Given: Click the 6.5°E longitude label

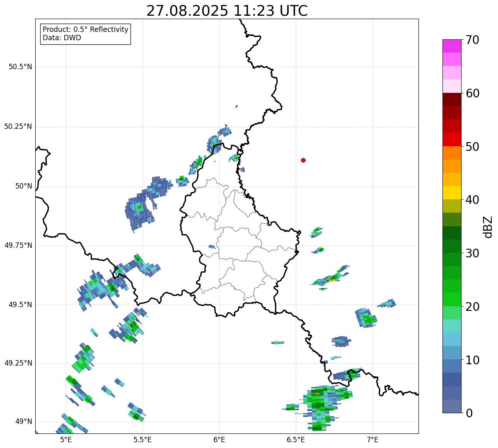Looking at the screenshot, I should pyautogui.click(x=296, y=440).
